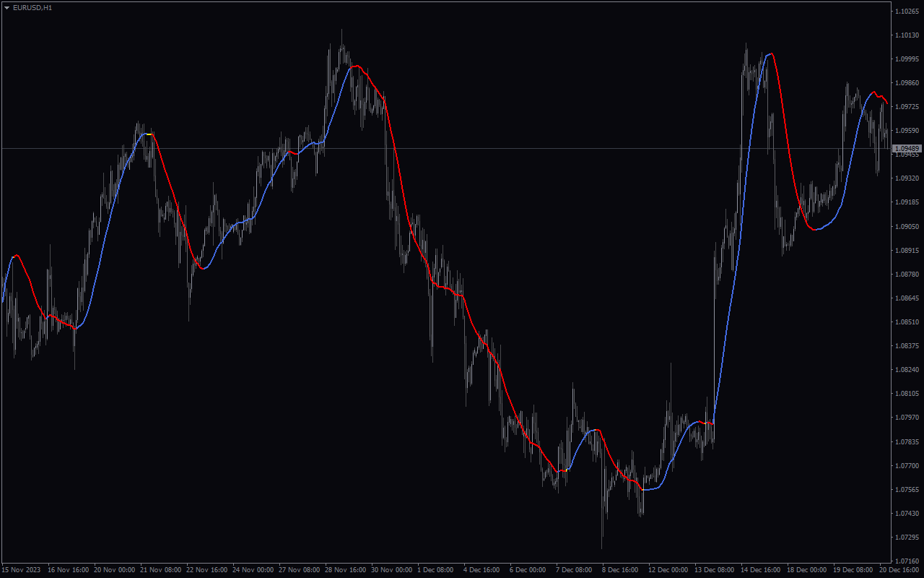Select the 20 Nov 00:00 time label
924x578 pixels.
click(x=114, y=570)
